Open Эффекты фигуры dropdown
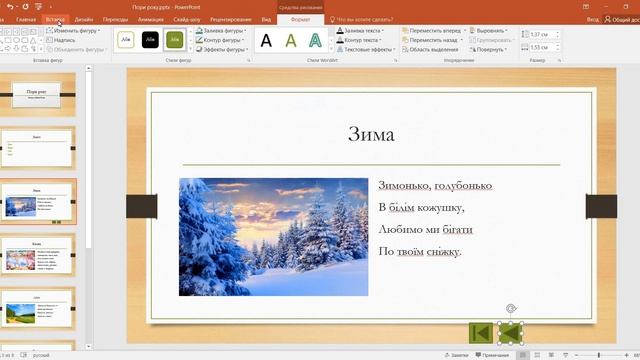Screen dimensions: 640x360 [x=222, y=49]
